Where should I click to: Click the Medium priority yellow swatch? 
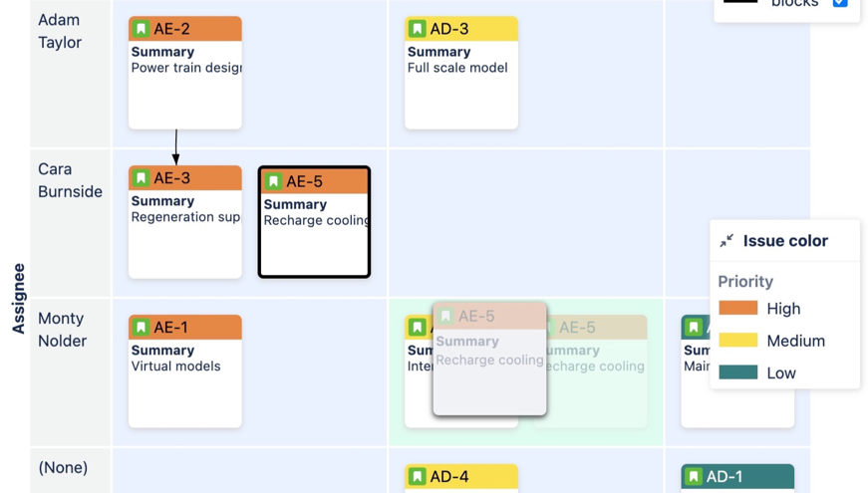[737, 341]
